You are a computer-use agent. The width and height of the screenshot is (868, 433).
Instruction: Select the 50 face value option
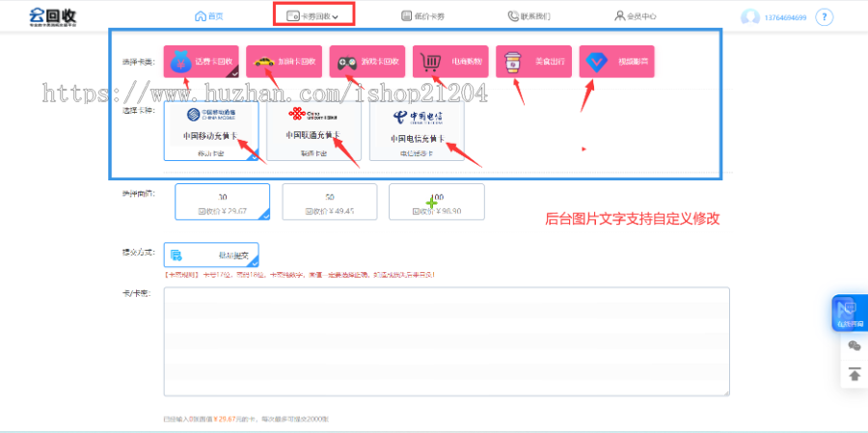330,203
